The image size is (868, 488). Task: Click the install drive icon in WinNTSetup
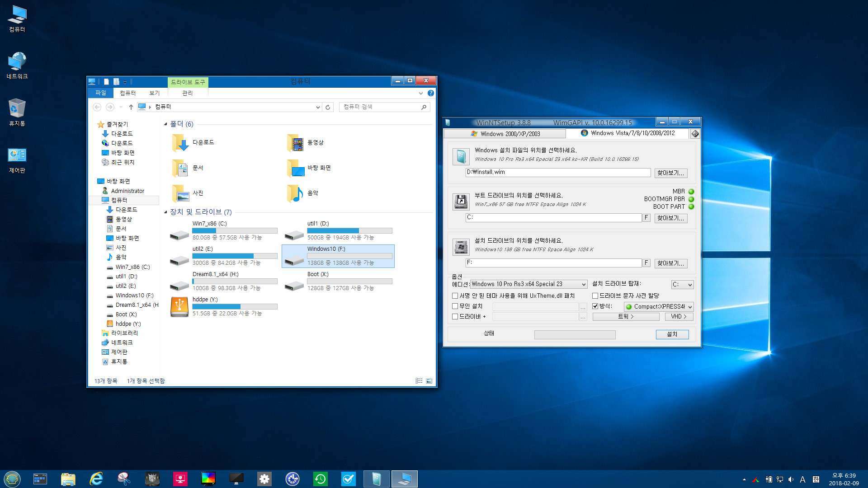pos(461,247)
